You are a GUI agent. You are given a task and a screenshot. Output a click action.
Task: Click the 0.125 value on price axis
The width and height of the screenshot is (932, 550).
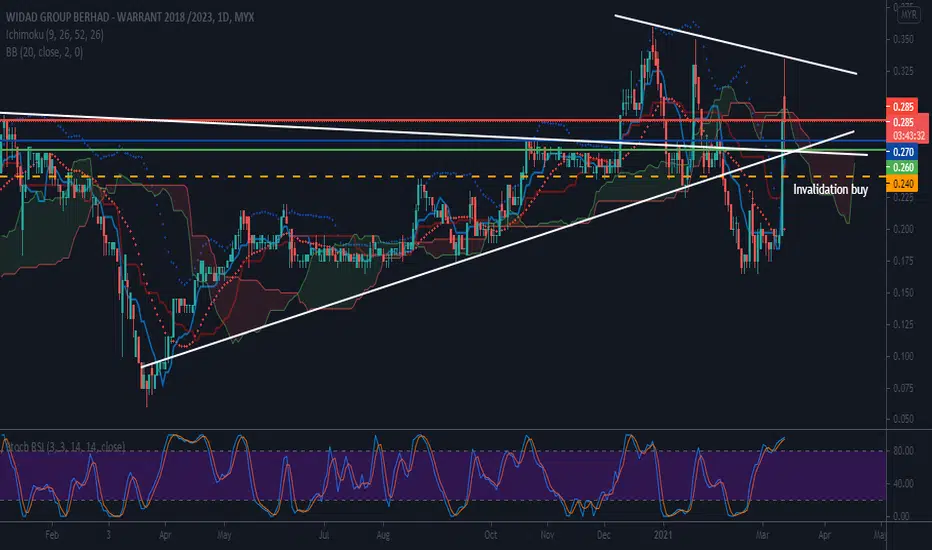[x=903, y=325]
